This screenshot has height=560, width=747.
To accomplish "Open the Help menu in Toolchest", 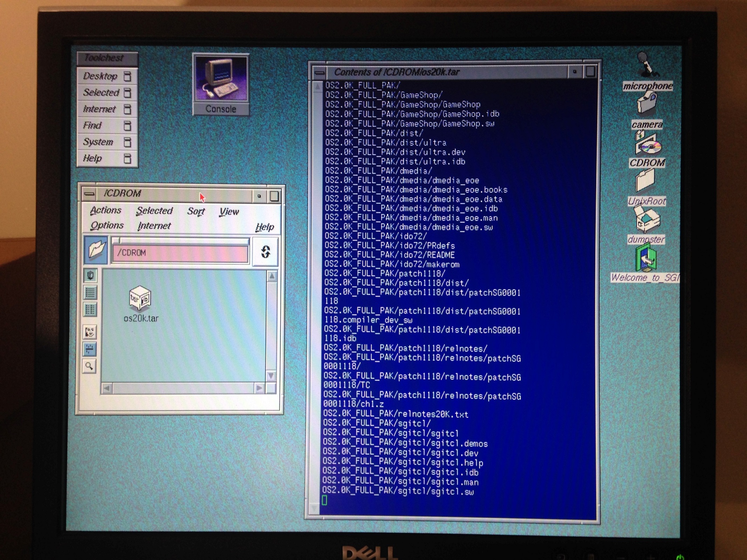I will point(107,158).
